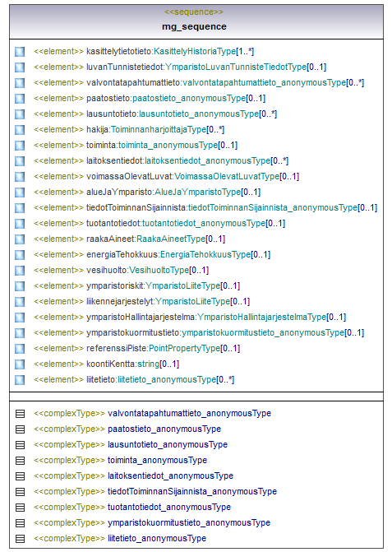Follow the PointPropertyType type link
392x552 pixels.
tap(185, 349)
